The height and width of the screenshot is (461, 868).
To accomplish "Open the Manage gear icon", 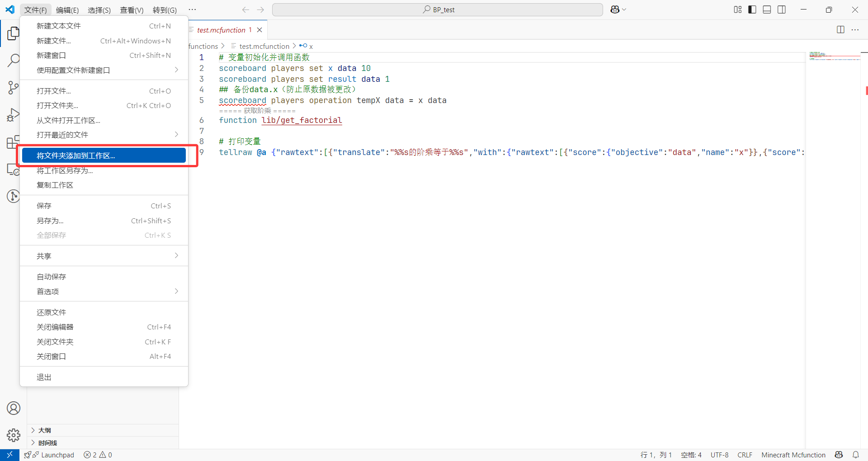I will 14,435.
